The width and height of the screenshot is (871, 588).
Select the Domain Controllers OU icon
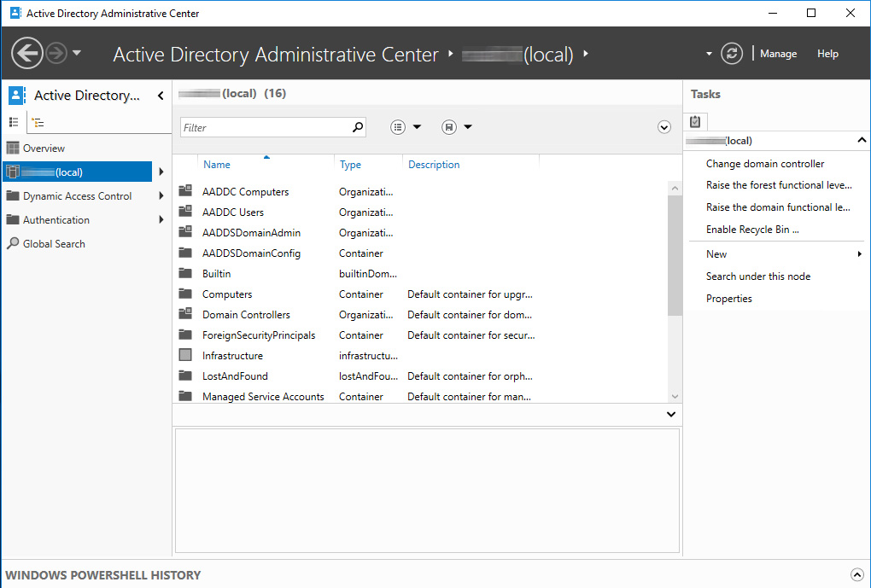coord(185,314)
